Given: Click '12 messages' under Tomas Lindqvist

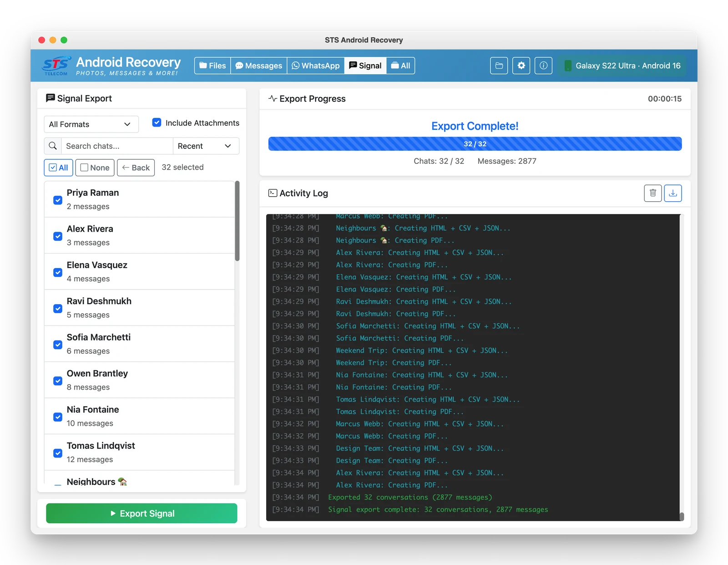Looking at the screenshot, I should coord(90,459).
